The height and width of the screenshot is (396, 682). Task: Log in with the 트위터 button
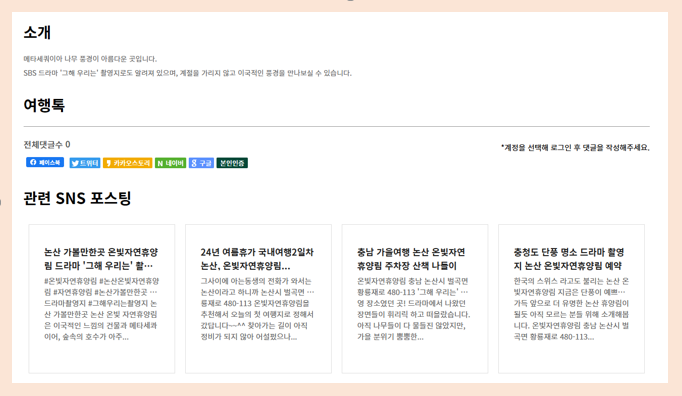(x=85, y=163)
